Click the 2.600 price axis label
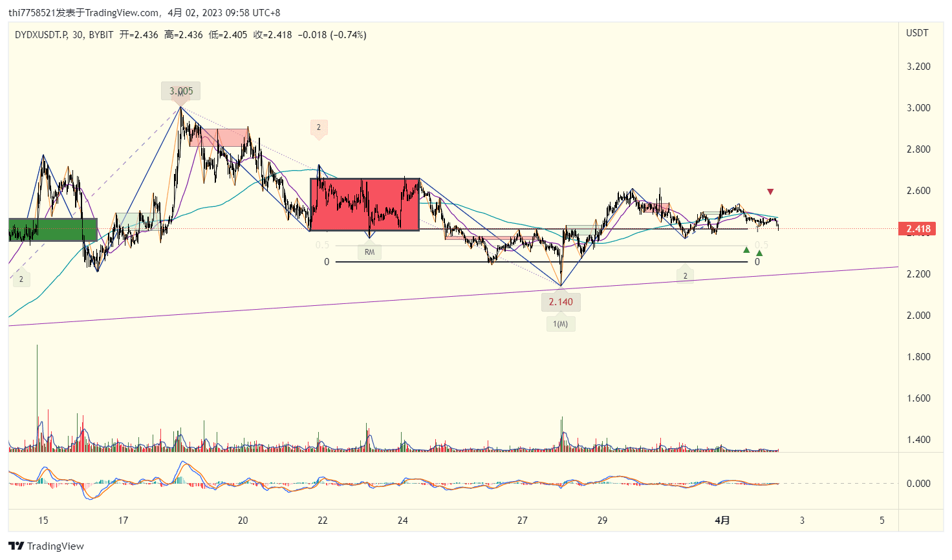 (x=918, y=191)
